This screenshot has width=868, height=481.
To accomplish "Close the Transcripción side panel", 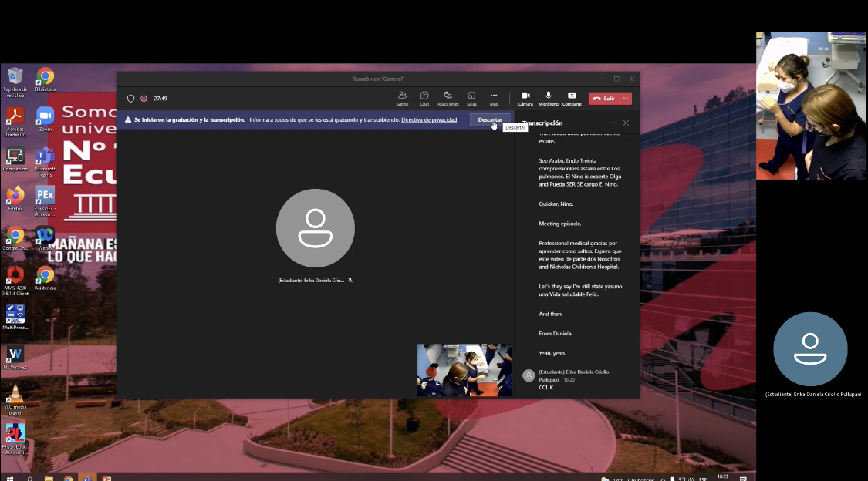I will 626,123.
